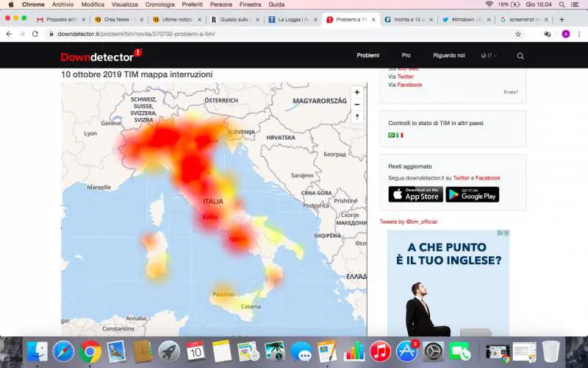Click the Downdetector search magnifier icon
This screenshot has height=368, width=588.
point(520,56)
